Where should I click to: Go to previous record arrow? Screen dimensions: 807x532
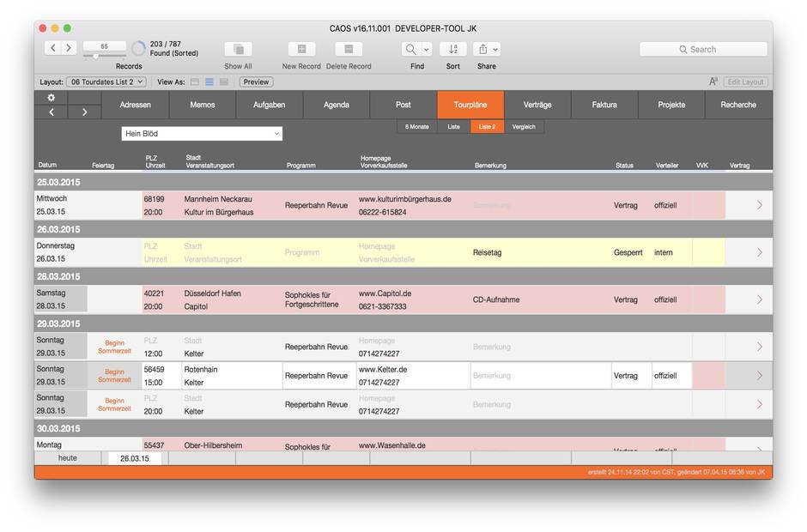(53, 48)
